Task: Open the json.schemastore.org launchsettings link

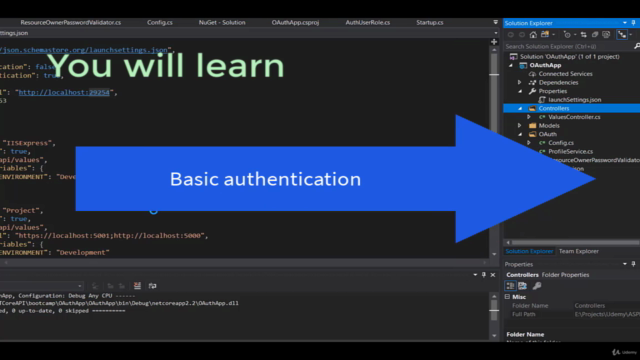Action: [84, 50]
